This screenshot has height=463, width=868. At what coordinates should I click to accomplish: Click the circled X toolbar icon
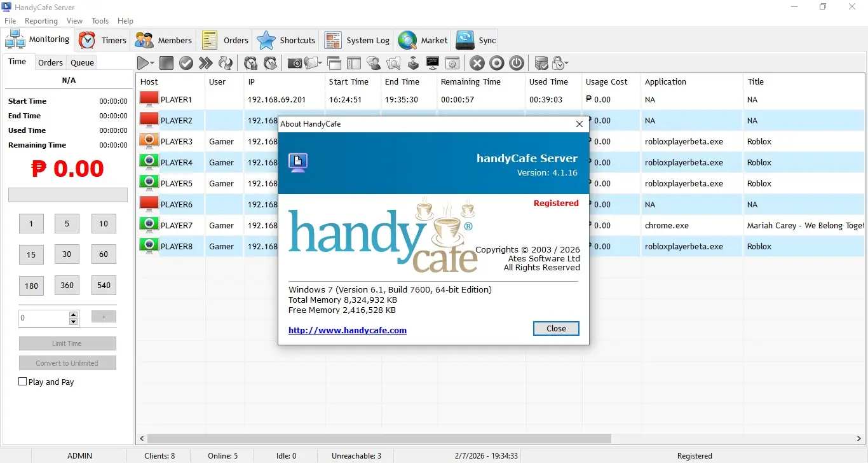[477, 63]
